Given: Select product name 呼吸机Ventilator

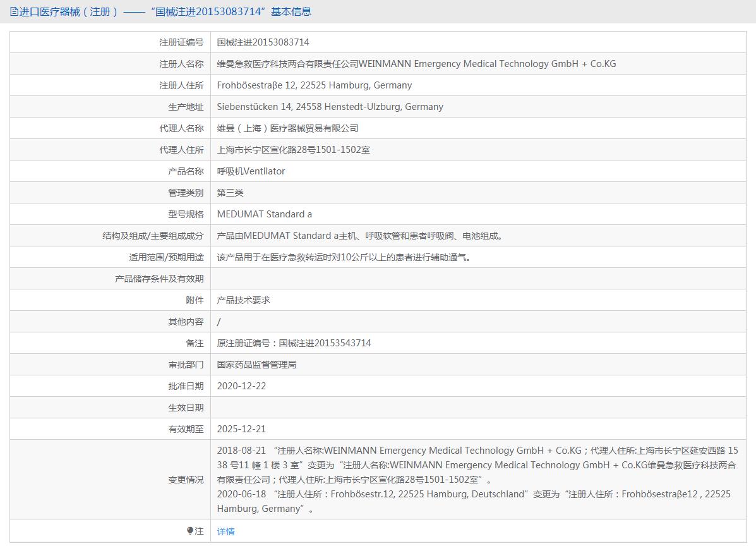Looking at the screenshot, I should (251, 171).
